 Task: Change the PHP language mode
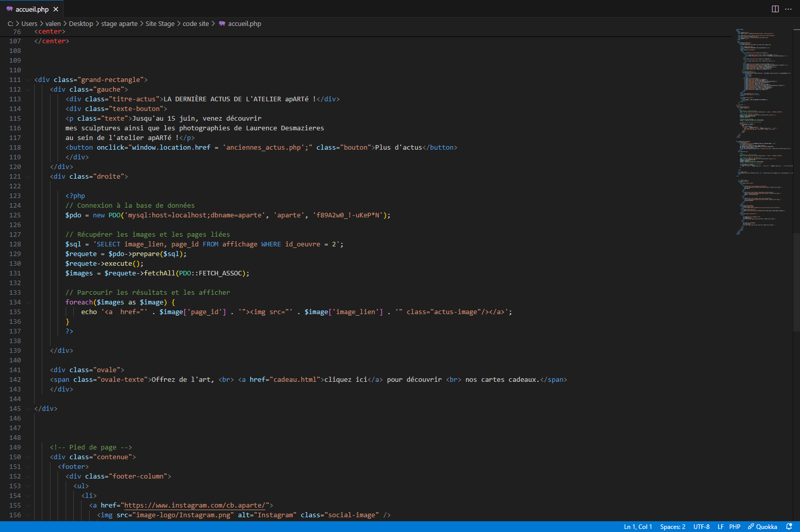point(734,527)
